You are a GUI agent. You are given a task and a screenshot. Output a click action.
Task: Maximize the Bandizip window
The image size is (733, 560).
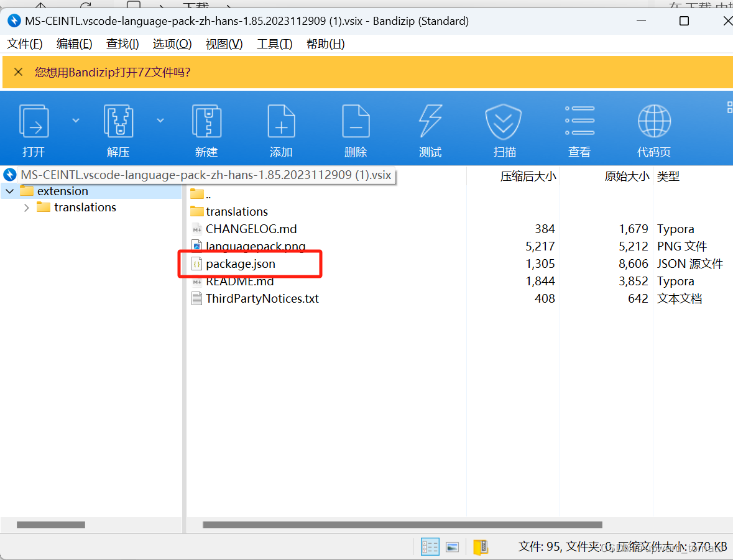pyautogui.click(x=684, y=21)
